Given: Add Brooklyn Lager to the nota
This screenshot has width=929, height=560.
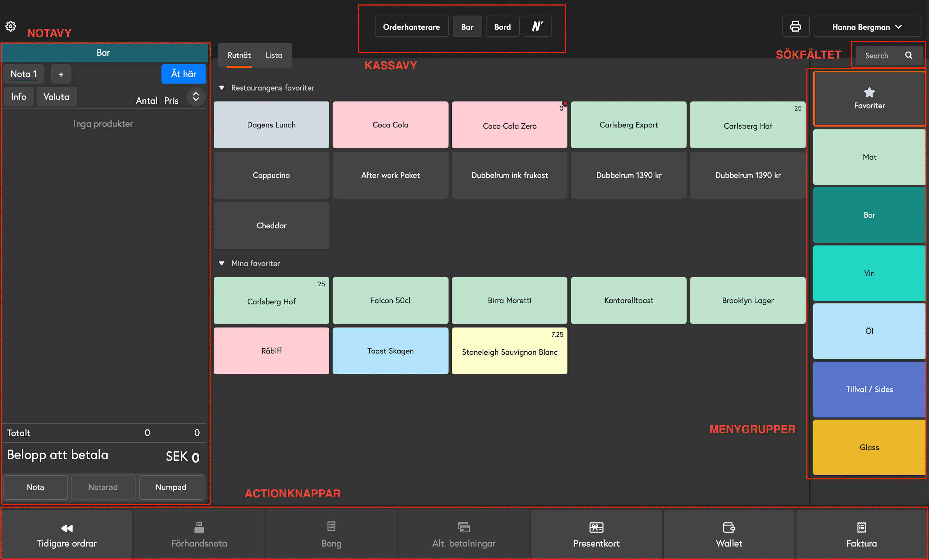Looking at the screenshot, I should click(748, 301).
